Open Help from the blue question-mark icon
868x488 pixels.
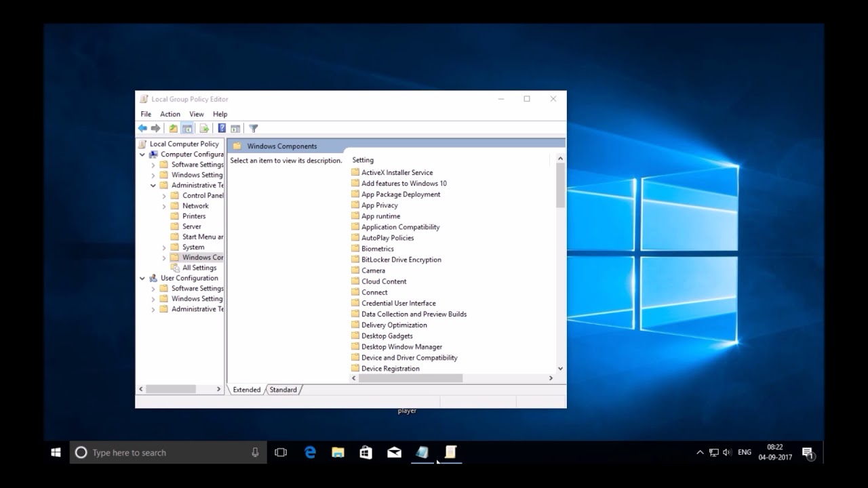pyautogui.click(x=222, y=128)
